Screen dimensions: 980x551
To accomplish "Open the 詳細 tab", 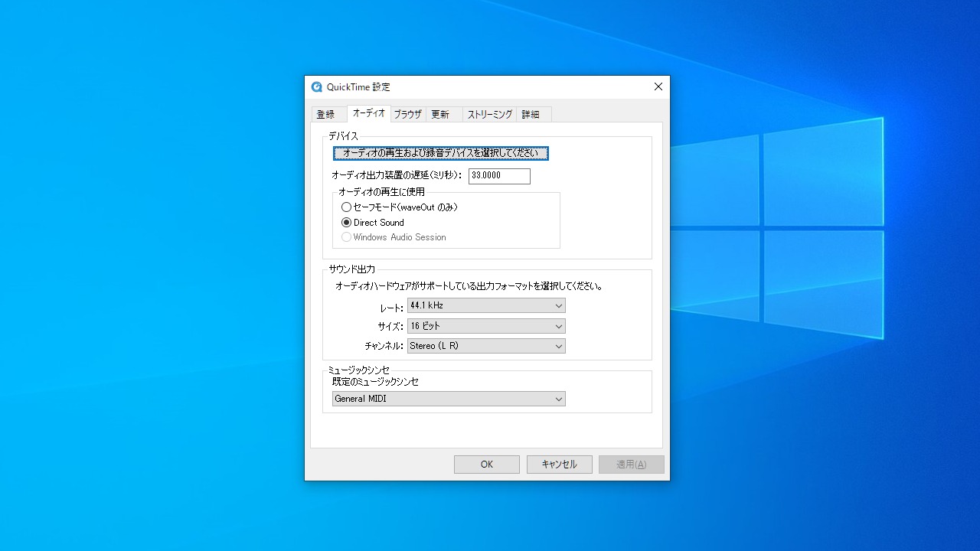I will (x=534, y=114).
